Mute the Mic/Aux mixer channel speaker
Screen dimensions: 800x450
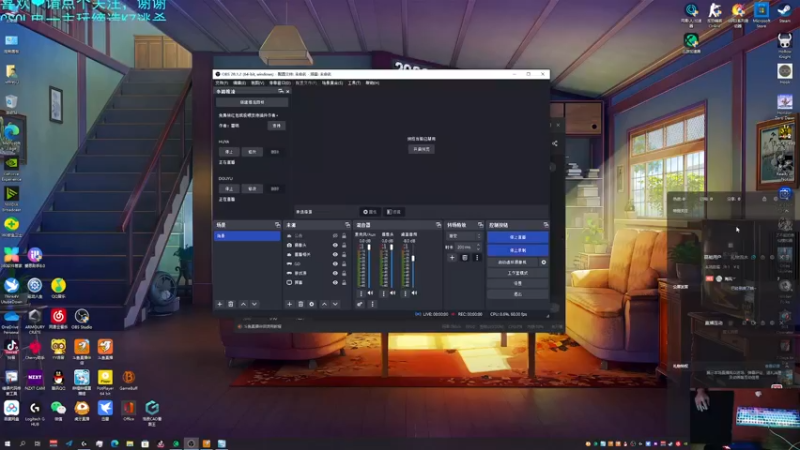[370, 293]
